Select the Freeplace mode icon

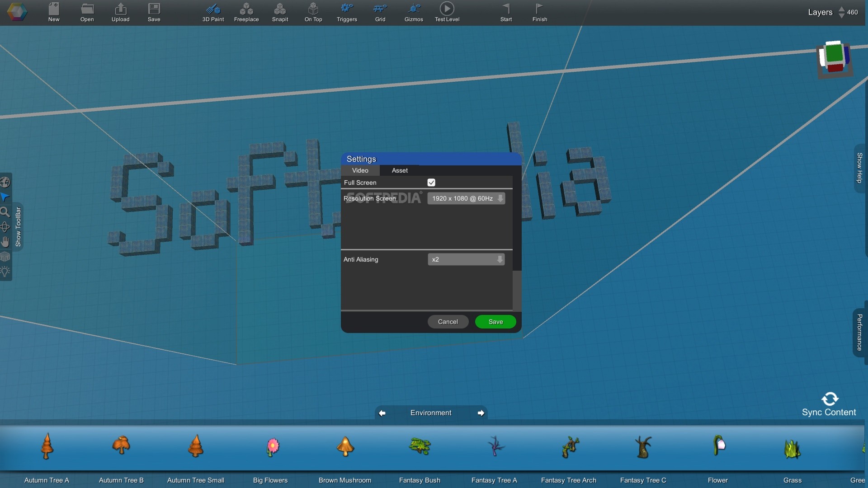pyautogui.click(x=246, y=12)
